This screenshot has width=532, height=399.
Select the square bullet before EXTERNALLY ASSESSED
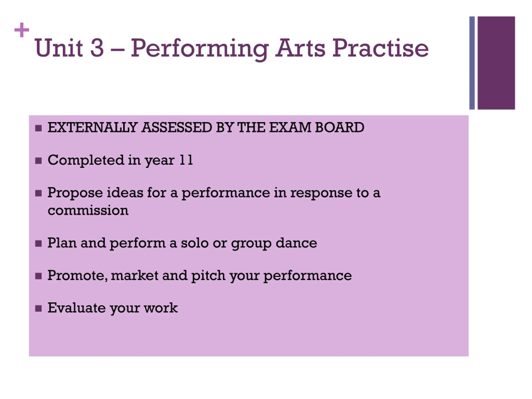tap(38, 128)
